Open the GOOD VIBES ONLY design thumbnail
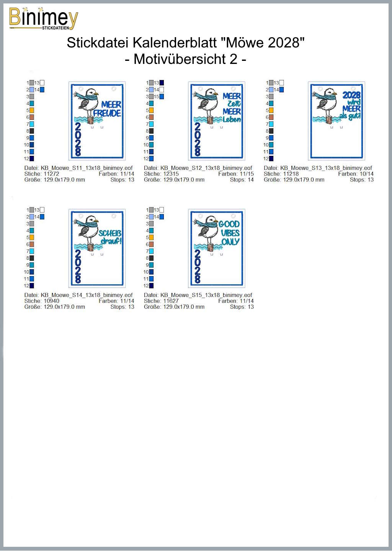 (x=216, y=248)
